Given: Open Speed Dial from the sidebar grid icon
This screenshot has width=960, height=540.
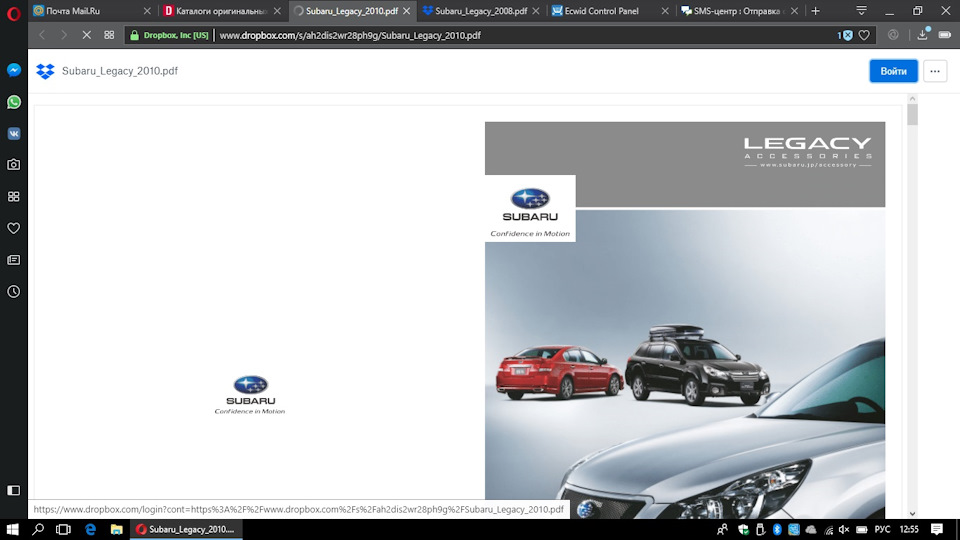Looking at the screenshot, I should 13,197.
